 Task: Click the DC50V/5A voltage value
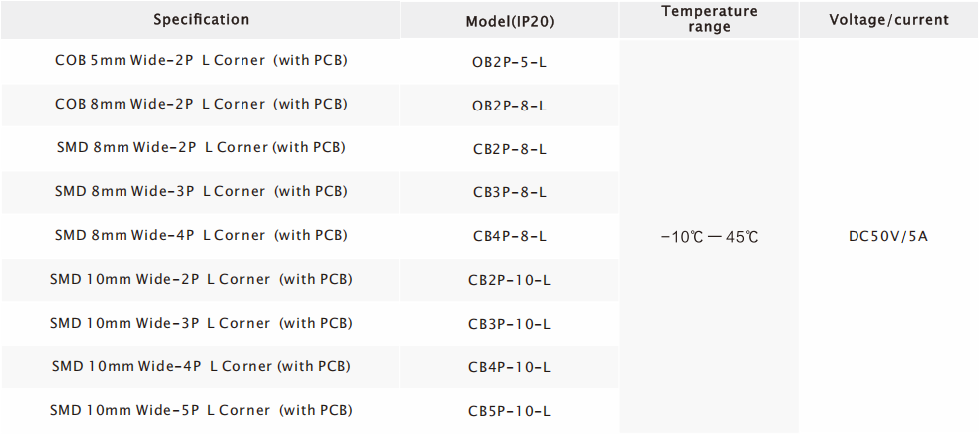coord(888,237)
